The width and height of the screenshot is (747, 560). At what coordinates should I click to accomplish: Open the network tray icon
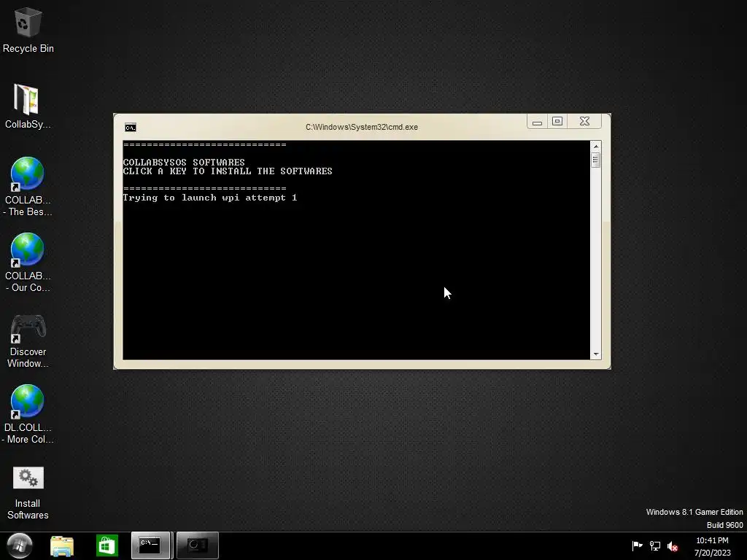coord(655,545)
